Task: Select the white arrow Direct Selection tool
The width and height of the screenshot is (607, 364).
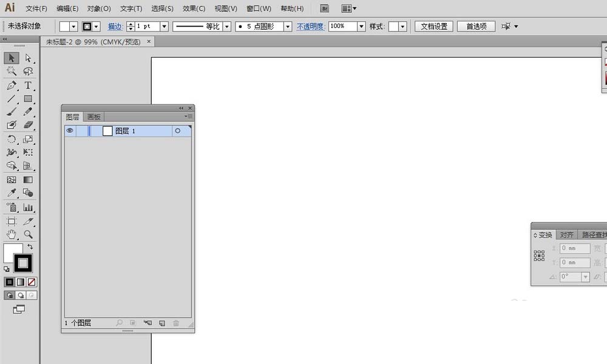Action: tap(28, 58)
